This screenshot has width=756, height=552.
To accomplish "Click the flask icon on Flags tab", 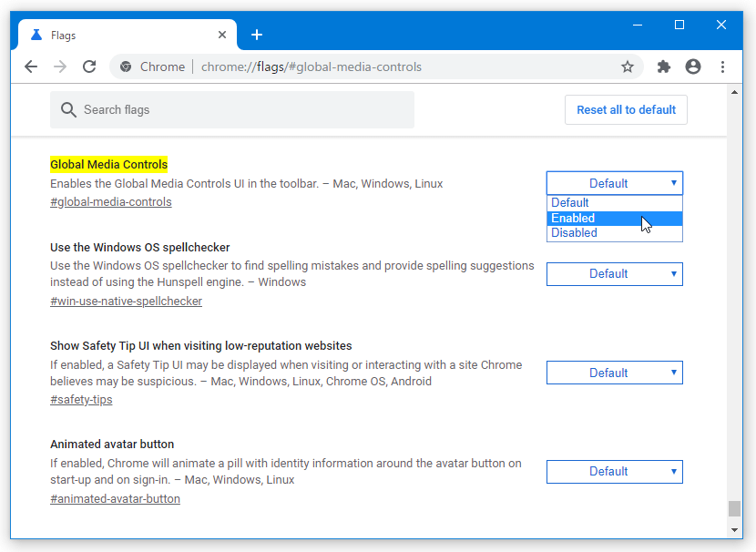I will click(36, 35).
